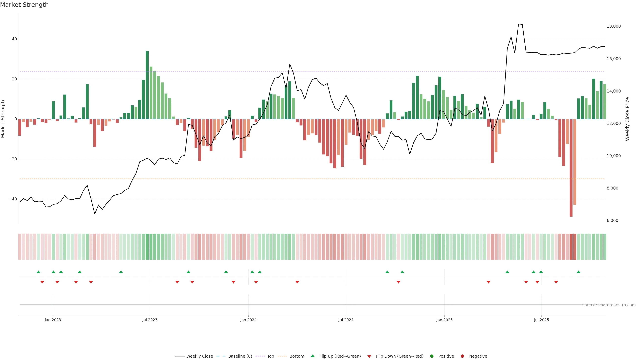The height and width of the screenshot is (362, 644).
Task: Click the Market Strength chart title
Action: click(x=24, y=5)
